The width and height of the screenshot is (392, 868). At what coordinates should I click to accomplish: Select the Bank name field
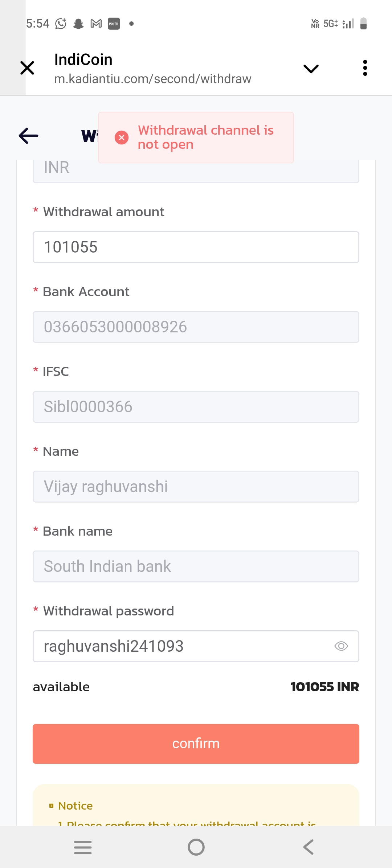tap(196, 566)
